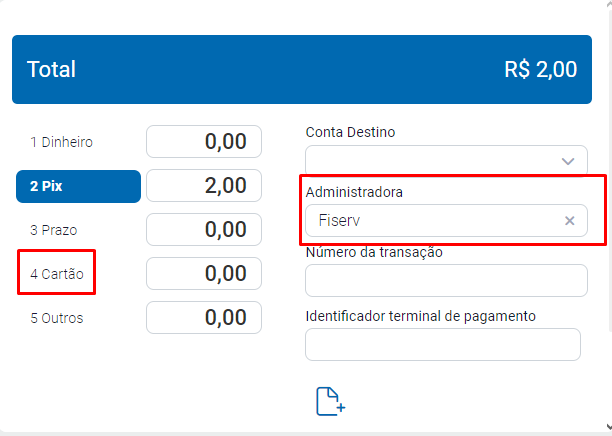Switch to 4 Cartão payment option
This screenshot has height=436, width=612.
coord(56,273)
